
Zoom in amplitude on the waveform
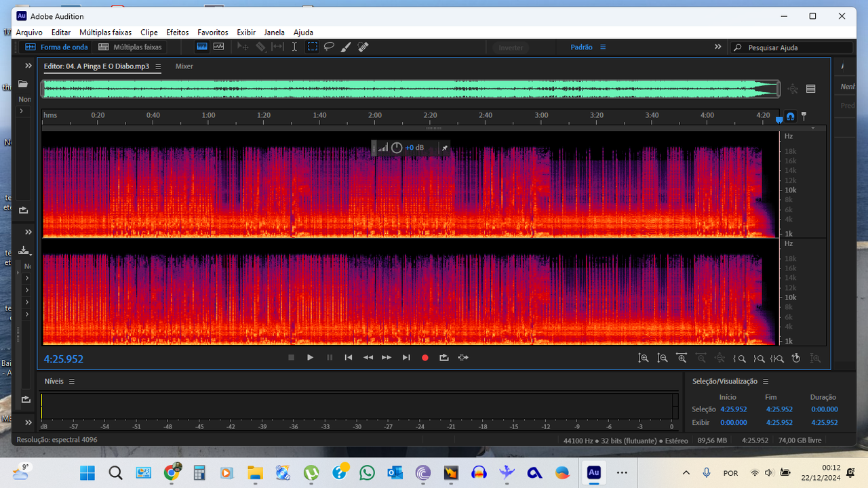644,358
